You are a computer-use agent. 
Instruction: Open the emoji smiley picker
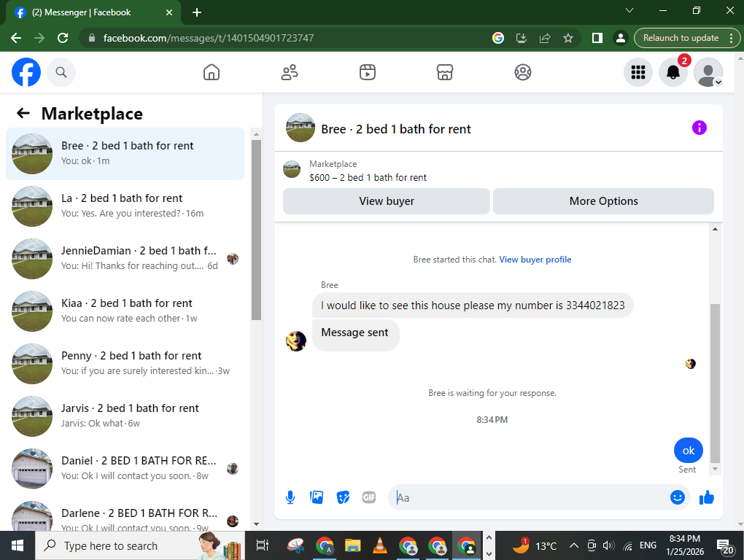click(677, 497)
